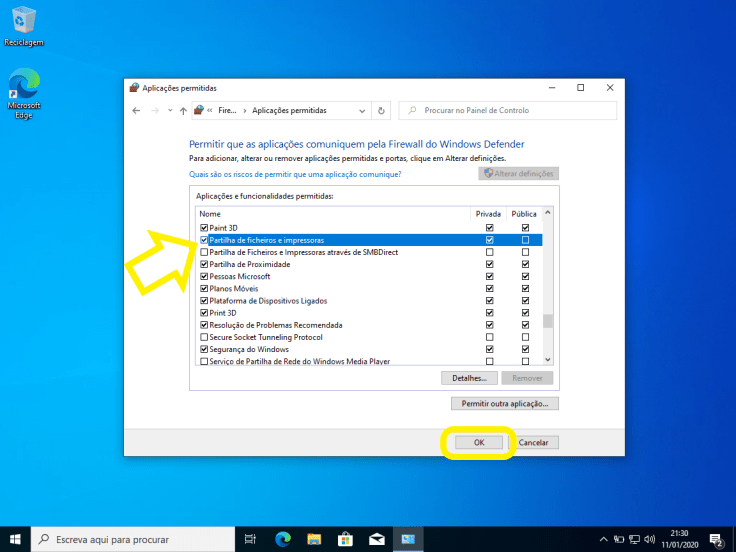Image resolution: width=736 pixels, height=552 pixels.
Task: Click the Aplicações permitidas breadcrumb segment
Action: (289, 110)
